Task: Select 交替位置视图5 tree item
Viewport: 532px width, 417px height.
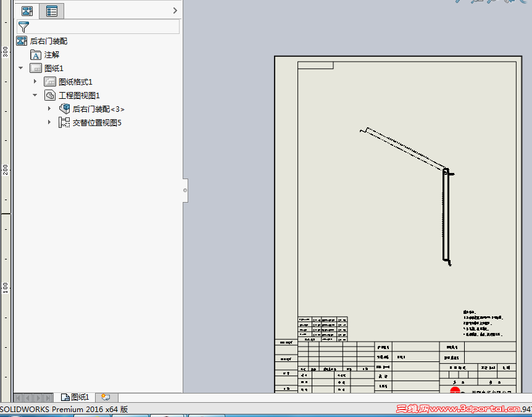Action: click(97, 122)
